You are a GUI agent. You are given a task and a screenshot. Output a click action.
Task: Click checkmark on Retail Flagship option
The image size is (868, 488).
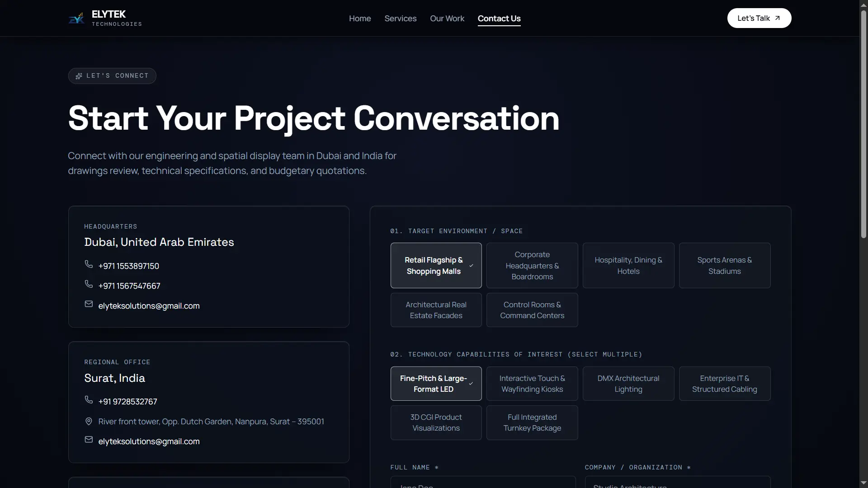(471, 266)
